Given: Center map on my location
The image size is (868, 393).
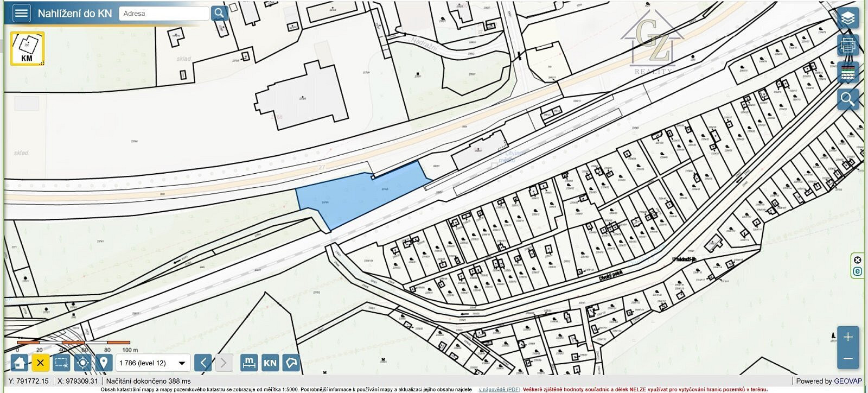Looking at the screenshot, I should click(x=82, y=363).
